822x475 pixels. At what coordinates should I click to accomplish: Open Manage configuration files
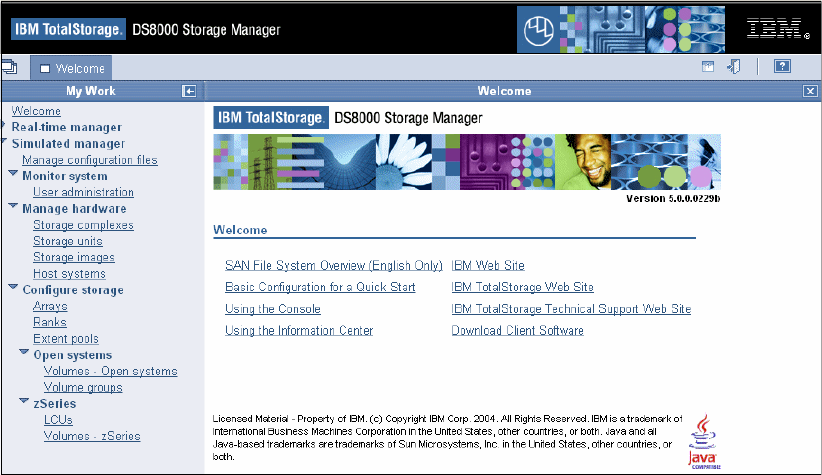tap(90, 160)
